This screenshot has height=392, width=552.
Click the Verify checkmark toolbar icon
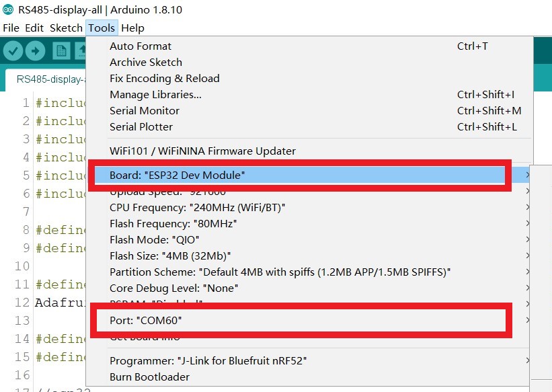pos(13,51)
